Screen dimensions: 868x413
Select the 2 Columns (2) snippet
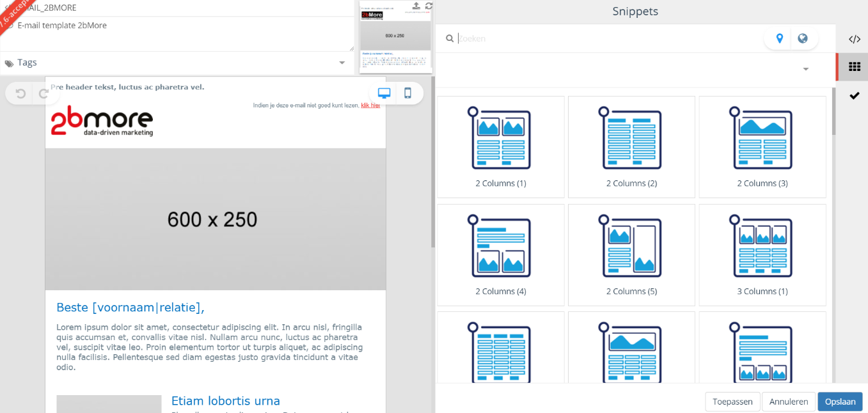[631, 146]
